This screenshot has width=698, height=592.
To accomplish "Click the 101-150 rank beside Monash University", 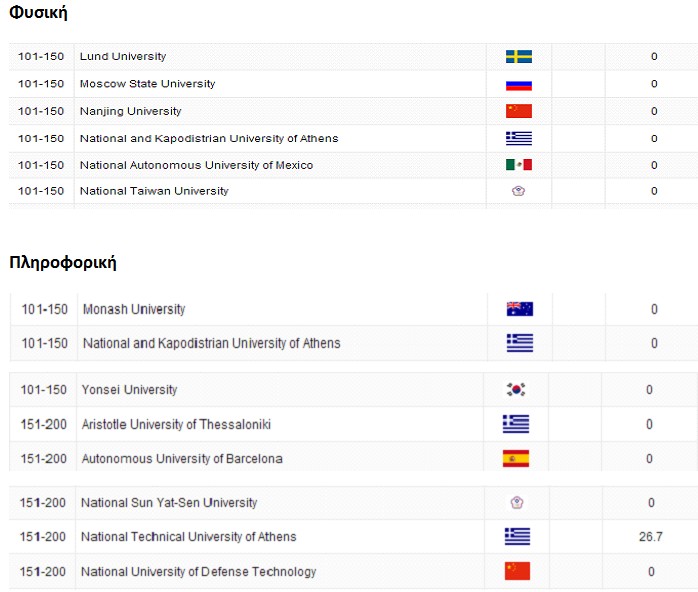I will [45, 309].
